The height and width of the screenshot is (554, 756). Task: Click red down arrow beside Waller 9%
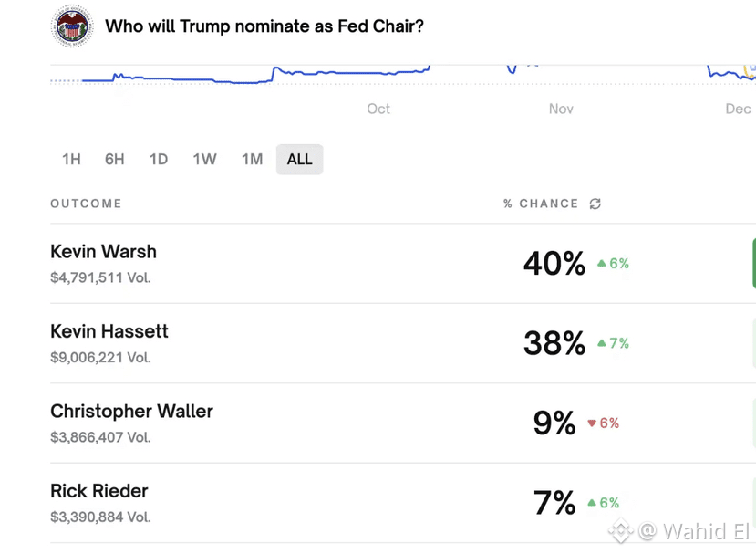pyautogui.click(x=592, y=423)
